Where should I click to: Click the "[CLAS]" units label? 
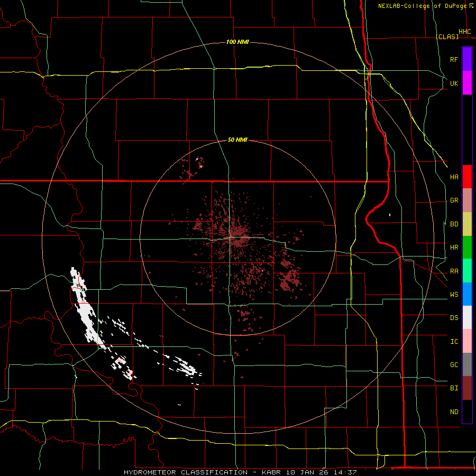(x=447, y=36)
